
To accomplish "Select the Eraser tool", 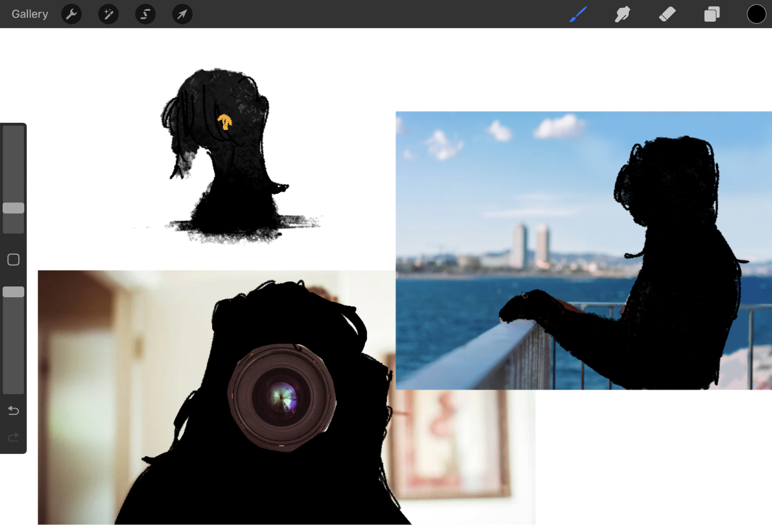I will click(x=667, y=14).
